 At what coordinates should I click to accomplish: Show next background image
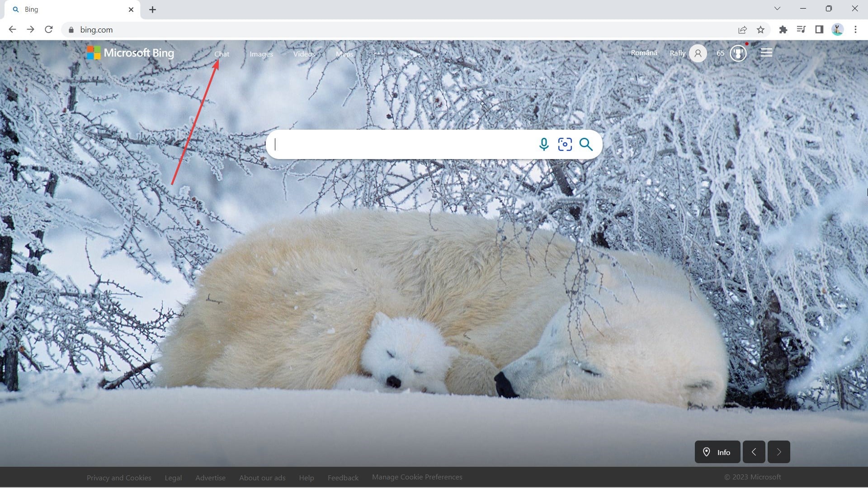[778, 452]
